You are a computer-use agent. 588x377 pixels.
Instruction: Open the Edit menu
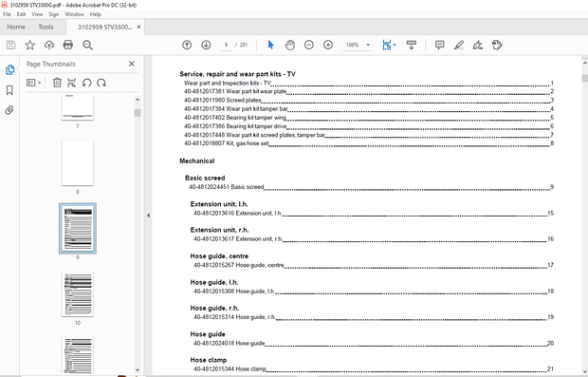22,14
